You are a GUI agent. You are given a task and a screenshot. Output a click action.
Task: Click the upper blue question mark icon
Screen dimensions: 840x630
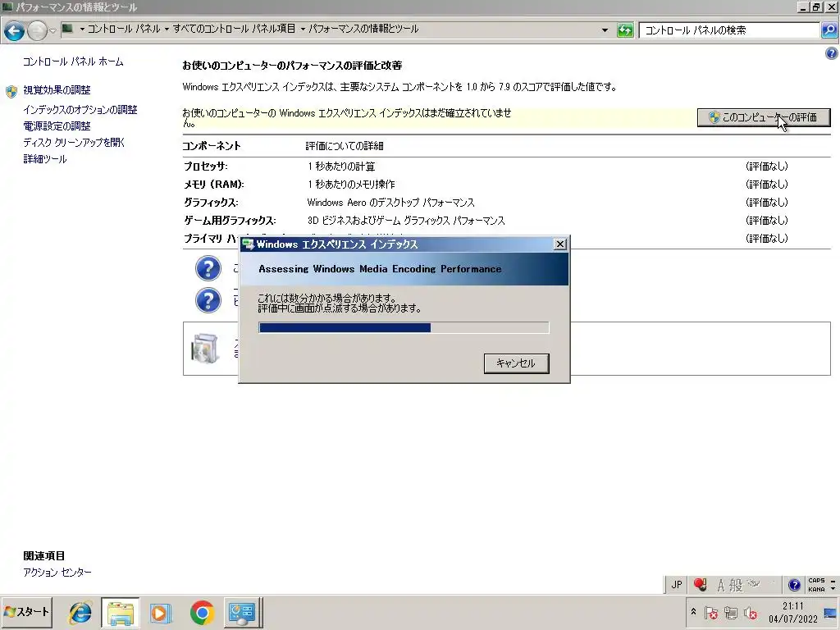click(x=208, y=268)
